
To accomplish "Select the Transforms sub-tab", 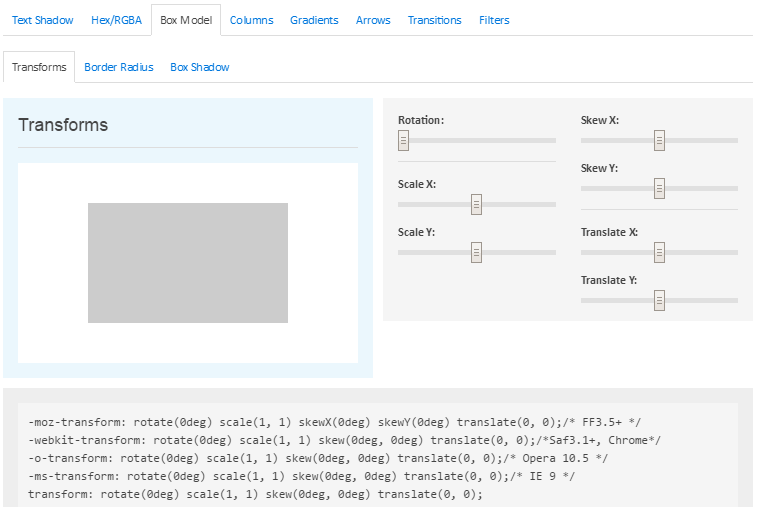I will click(39, 67).
